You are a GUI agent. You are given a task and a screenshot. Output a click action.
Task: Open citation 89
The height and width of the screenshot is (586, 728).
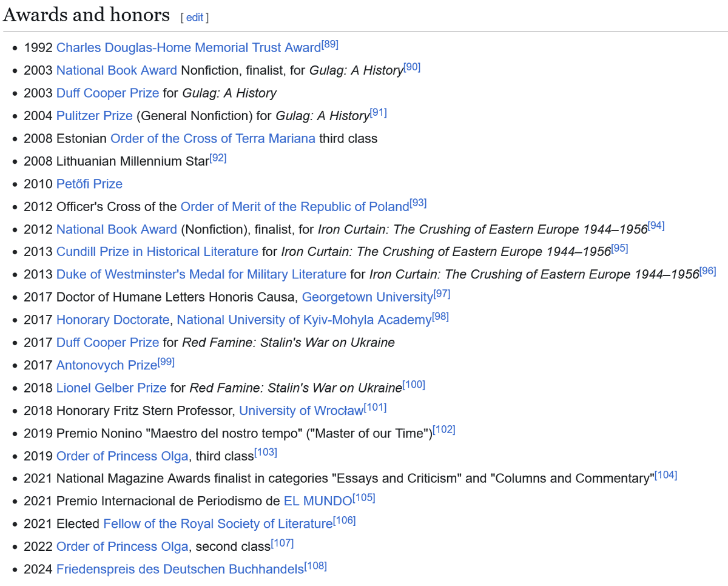[330, 44]
